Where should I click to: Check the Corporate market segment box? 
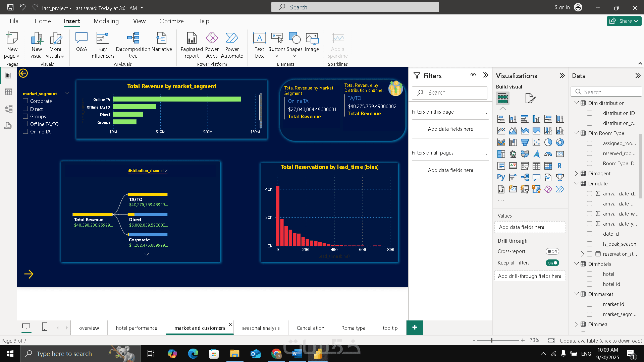click(25, 101)
